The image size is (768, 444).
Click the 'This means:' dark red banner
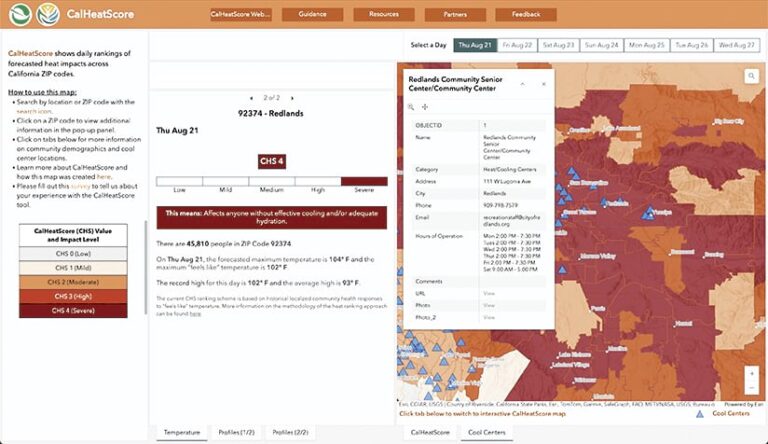click(272, 217)
